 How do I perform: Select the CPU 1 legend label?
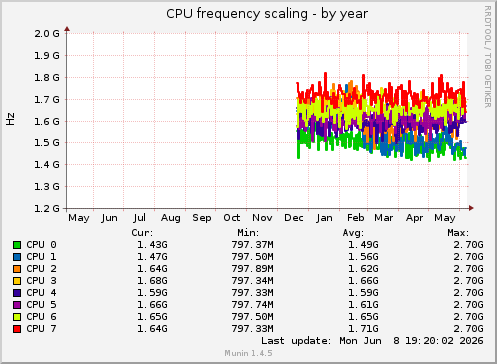point(41,257)
